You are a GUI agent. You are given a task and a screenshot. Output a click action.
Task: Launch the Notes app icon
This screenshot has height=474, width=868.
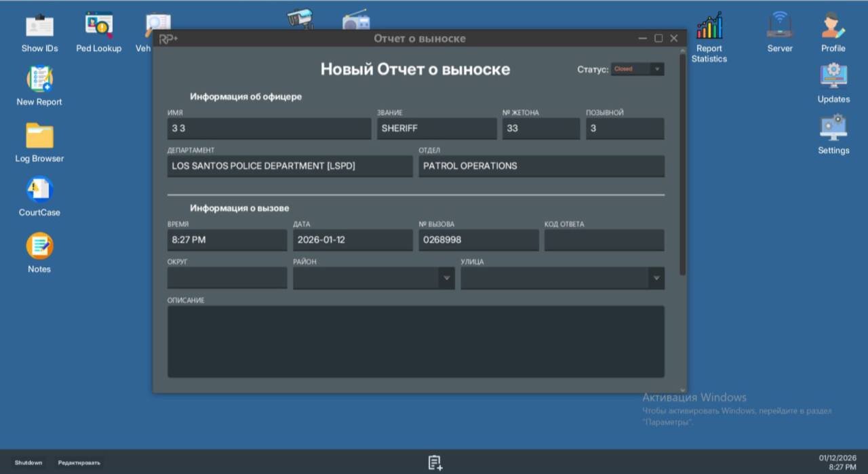pos(39,246)
